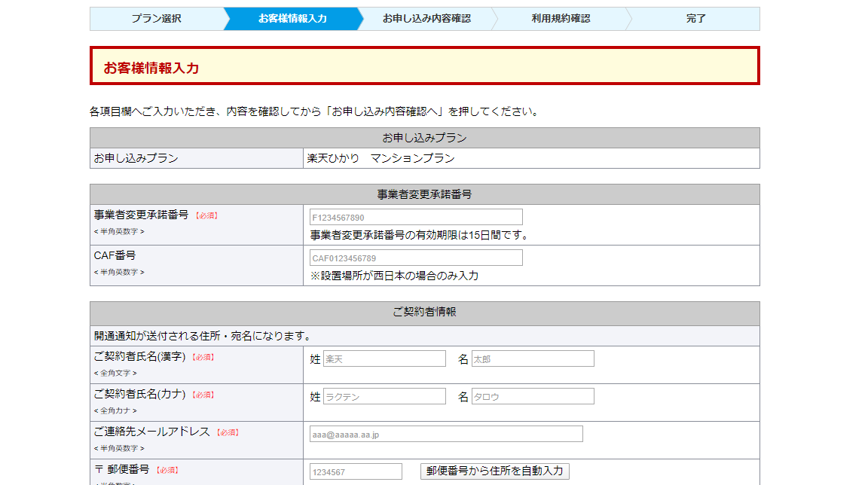The width and height of the screenshot is (868, 485).
Task: Select the 完了 step tab
Action: point(695,19)
